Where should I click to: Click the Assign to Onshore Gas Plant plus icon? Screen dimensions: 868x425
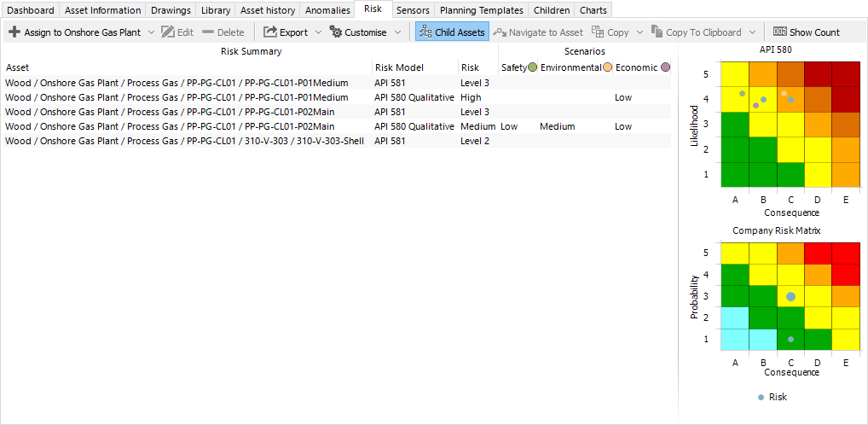(x=14, y=32)
